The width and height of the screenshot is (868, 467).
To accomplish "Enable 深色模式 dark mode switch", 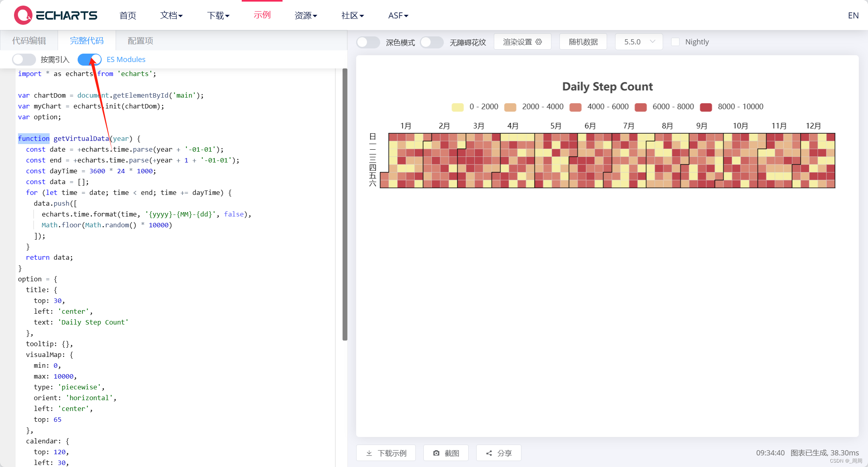I will click(368, 42).
